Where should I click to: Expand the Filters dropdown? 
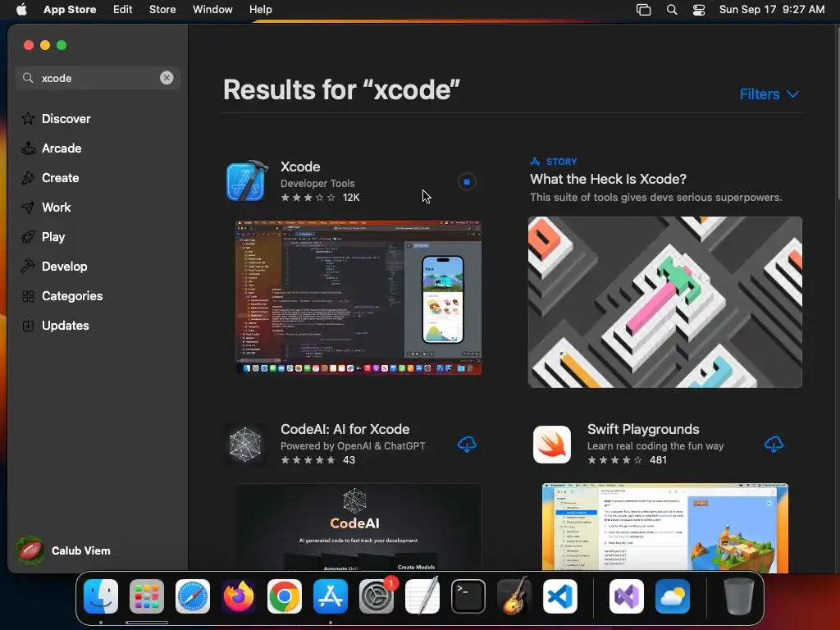[x=769, y=94]
